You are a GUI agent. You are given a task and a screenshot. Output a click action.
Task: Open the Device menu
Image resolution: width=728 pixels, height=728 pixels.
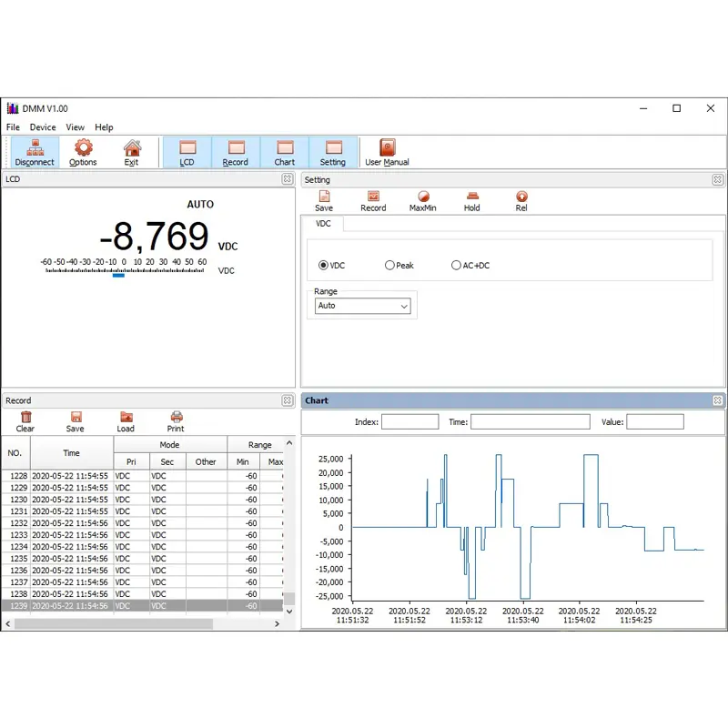coord(43,127)
